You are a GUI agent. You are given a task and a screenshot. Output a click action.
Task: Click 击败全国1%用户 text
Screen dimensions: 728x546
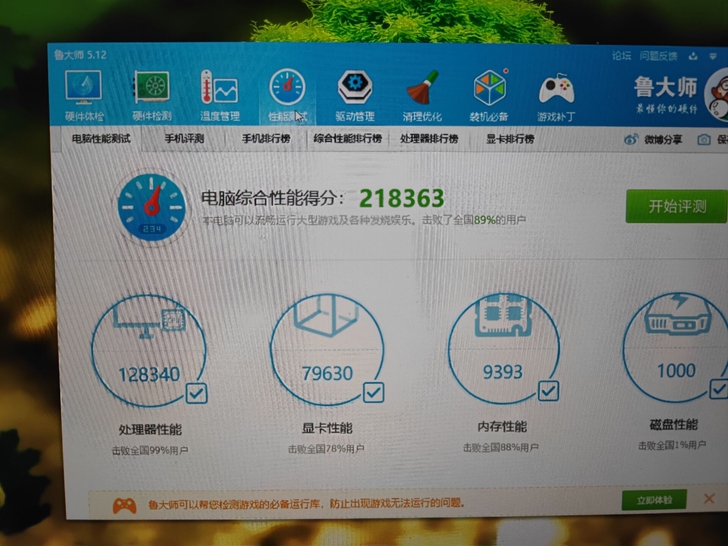point(672,446)
